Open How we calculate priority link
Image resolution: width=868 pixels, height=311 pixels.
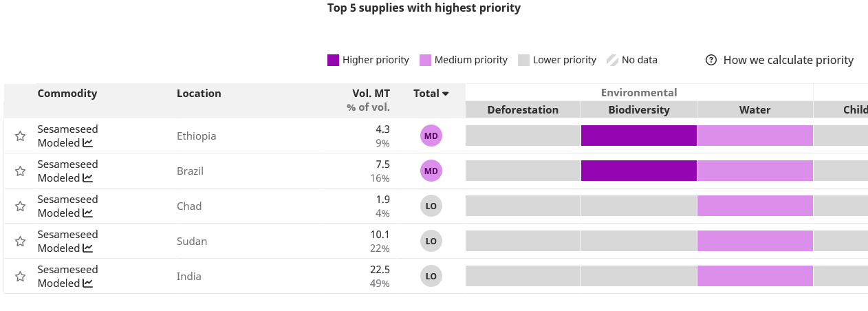point(788,60)
